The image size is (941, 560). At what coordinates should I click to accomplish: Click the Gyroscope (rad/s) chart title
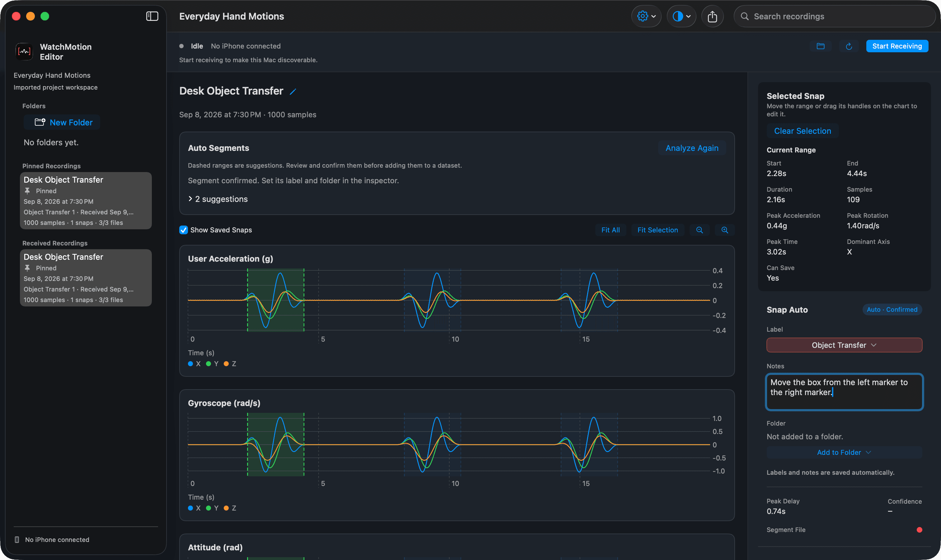[x=224, y=403]
